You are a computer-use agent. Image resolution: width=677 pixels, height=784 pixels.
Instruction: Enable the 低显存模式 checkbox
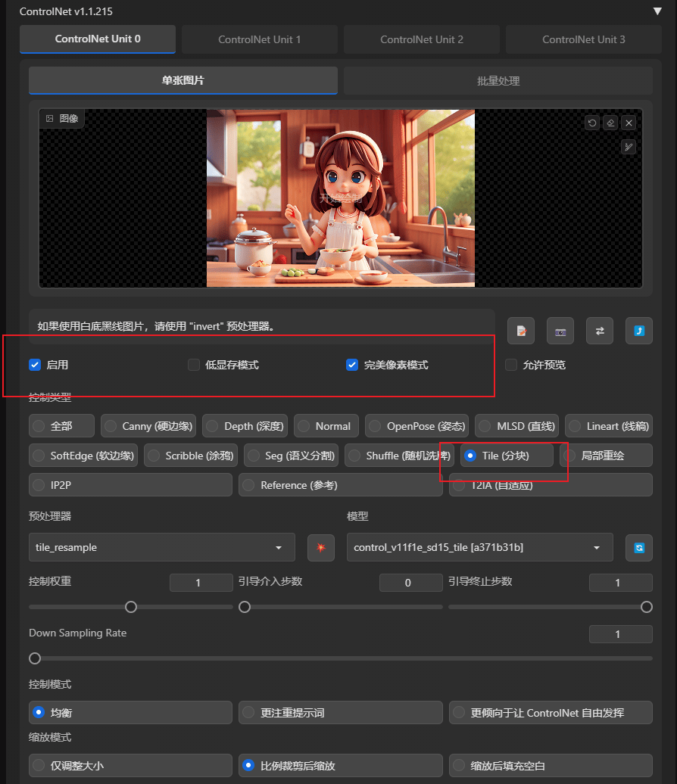[x=194, y=365]
